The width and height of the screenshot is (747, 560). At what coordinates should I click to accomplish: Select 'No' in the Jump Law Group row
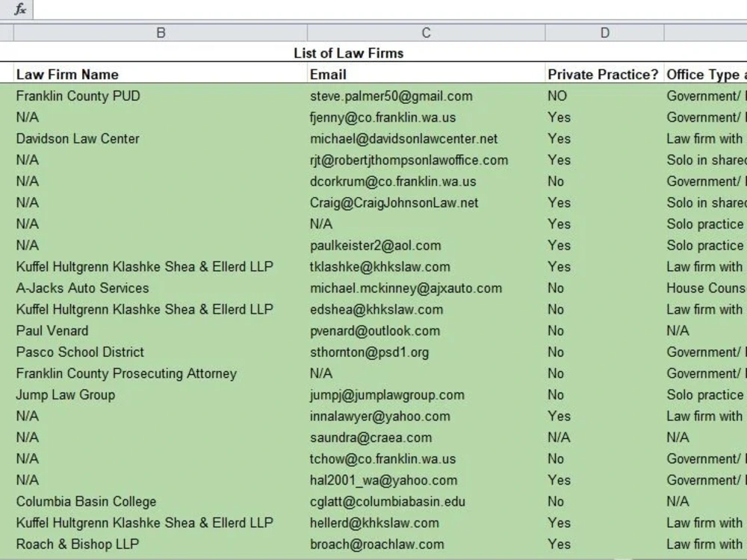pyautogui.click(x=604, y=395)
